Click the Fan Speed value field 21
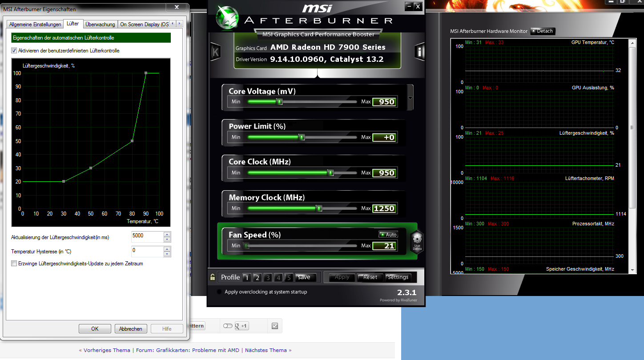Screen dimensions: 644x360 coord(384,246)
